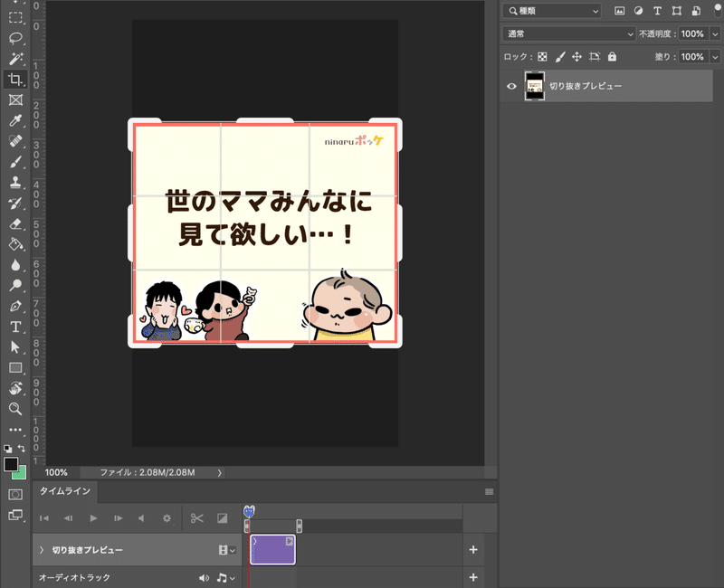The height and width of the screenshot is (588, 724).
Task: Select the Pen tool
Action: 15,306
